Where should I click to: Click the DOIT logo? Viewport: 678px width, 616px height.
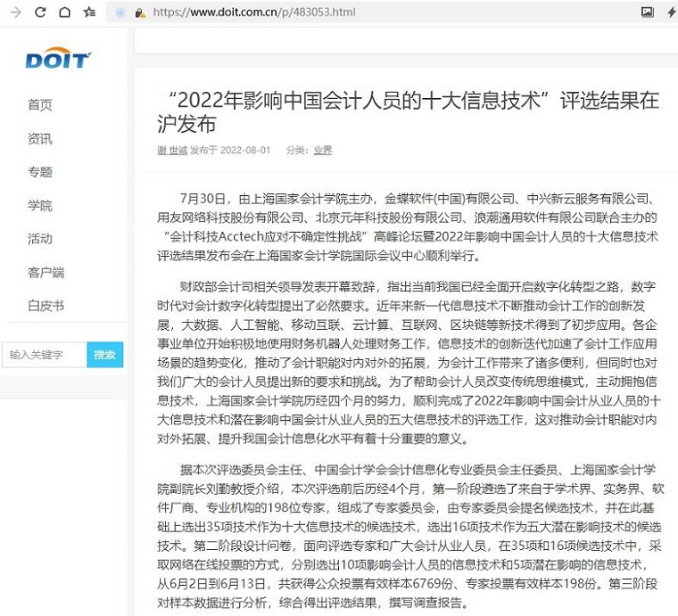[57, 60]
